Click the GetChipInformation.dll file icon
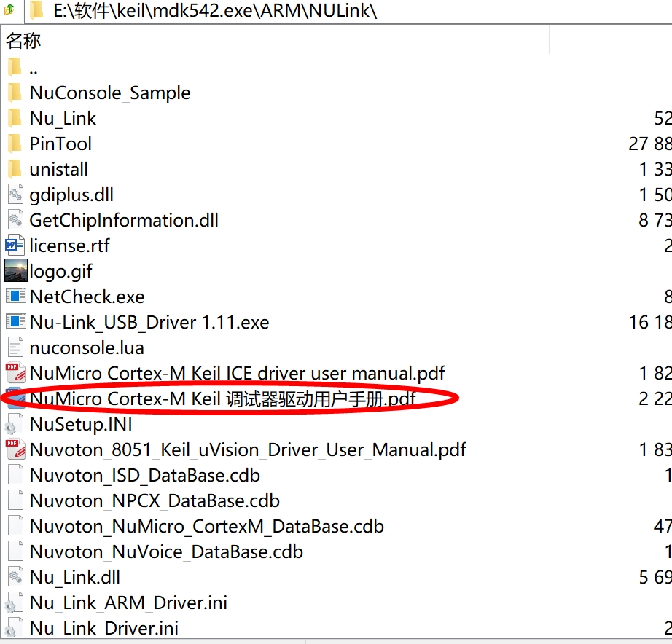Screen dimensions: 672x644 click(x=15, y=220)
